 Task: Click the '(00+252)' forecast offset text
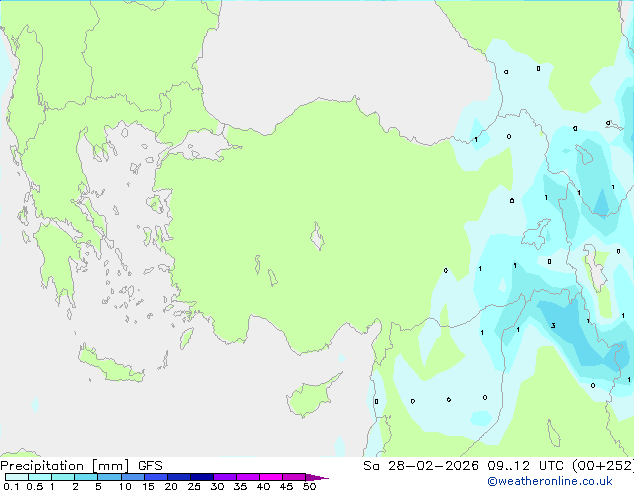pyautogui.click(x=603, y=466)
